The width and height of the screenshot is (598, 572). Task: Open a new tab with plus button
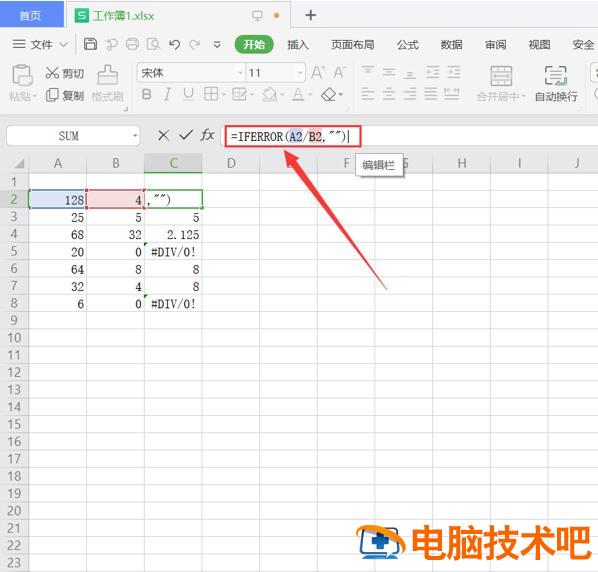click(310, 15)
